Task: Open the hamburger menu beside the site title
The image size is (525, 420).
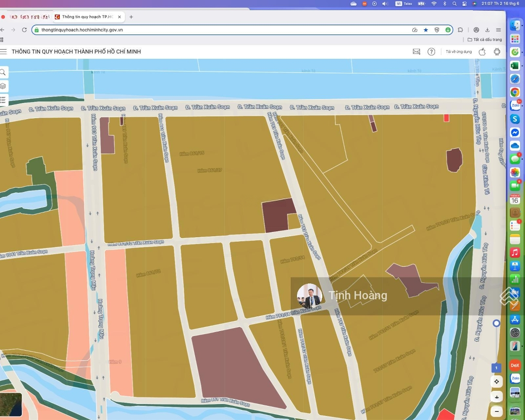Action: coord(3,52)
